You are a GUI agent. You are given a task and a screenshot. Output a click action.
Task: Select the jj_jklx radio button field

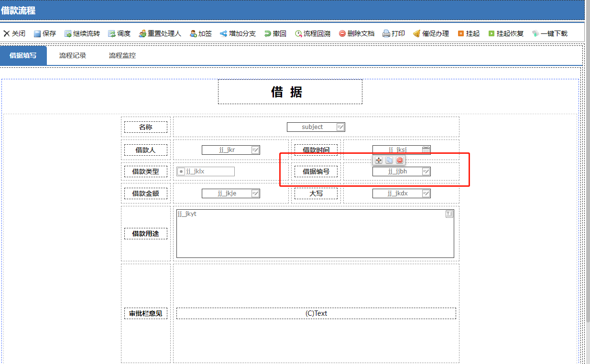pyautogui.click(x=182, y=171)
